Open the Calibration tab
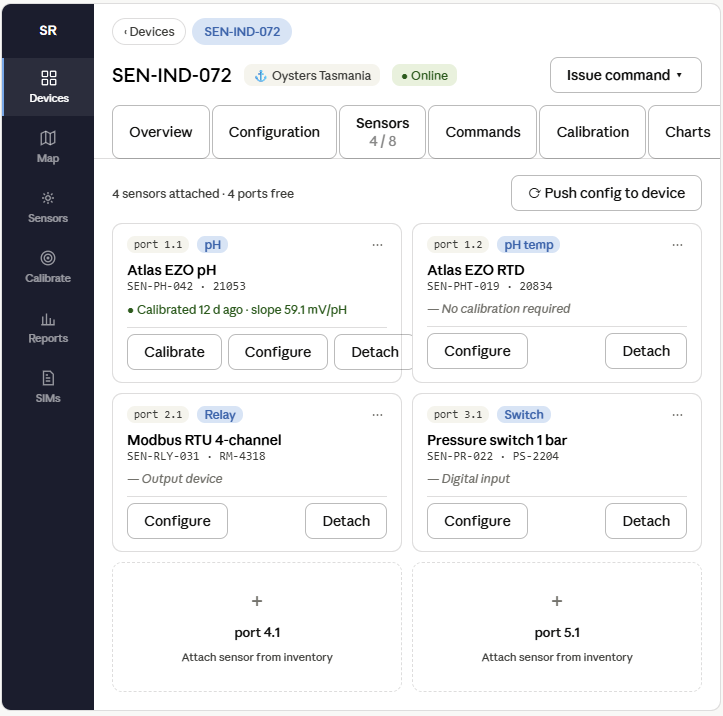723x716 pixels. 593,132
